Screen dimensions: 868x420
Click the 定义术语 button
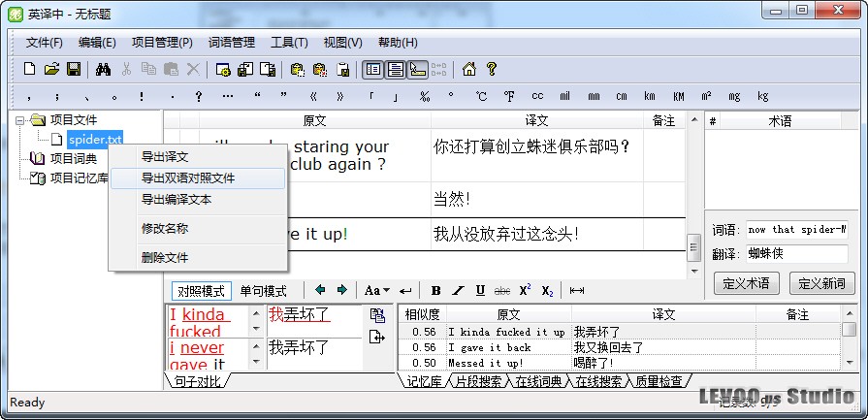pos(746,283)
